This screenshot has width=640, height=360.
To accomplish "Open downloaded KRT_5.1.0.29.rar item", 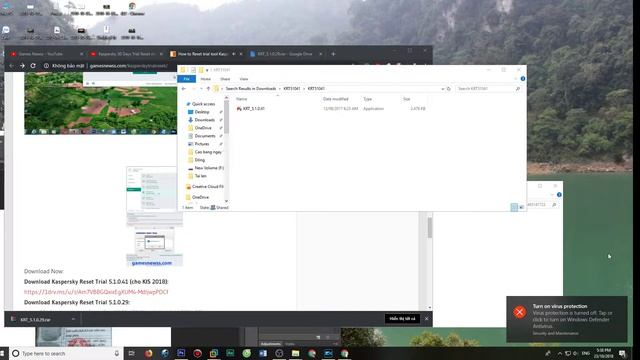I will click(x=35, y=319).
